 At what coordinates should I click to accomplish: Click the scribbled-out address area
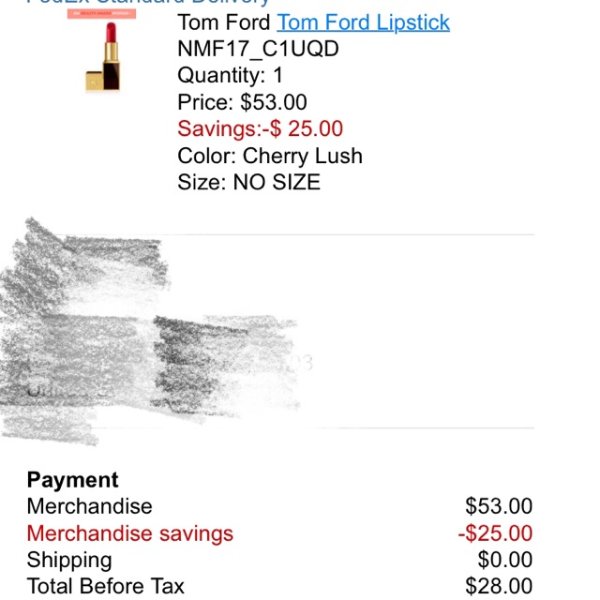point(153,331)
